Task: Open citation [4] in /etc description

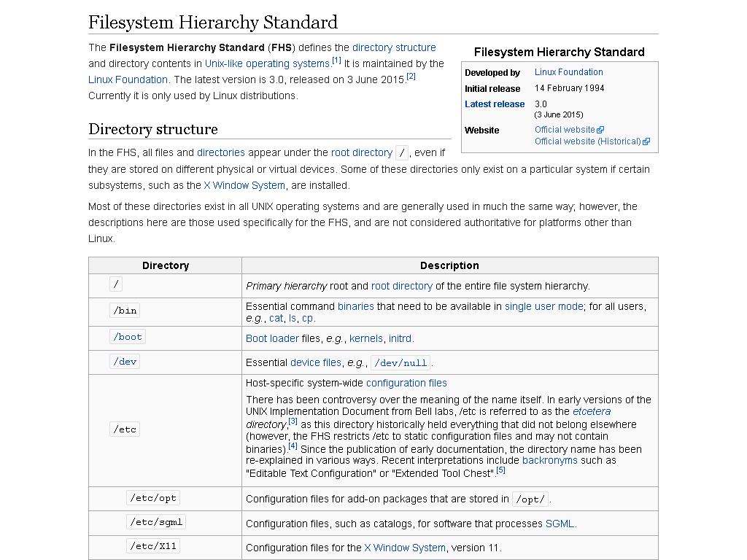Action: click(293, 446)
